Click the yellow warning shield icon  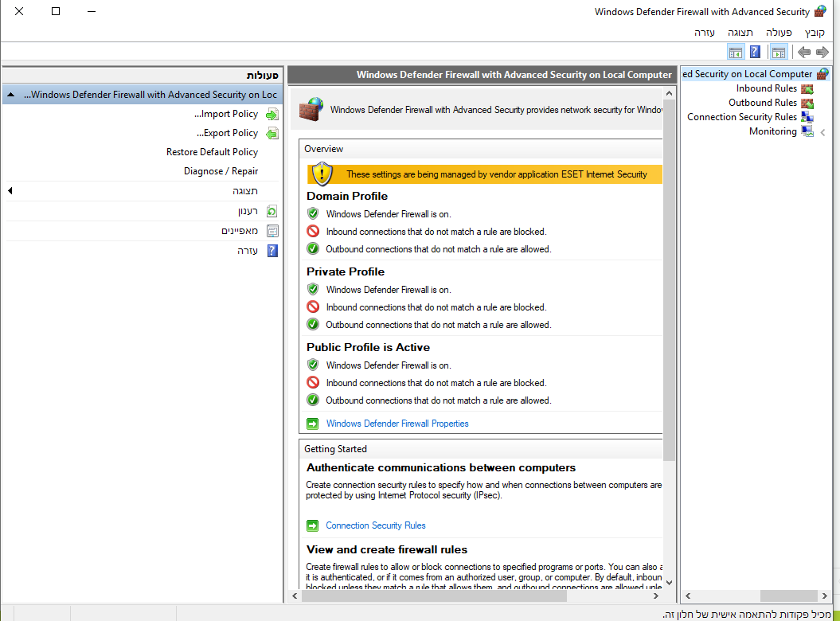(x=322, y=174)
